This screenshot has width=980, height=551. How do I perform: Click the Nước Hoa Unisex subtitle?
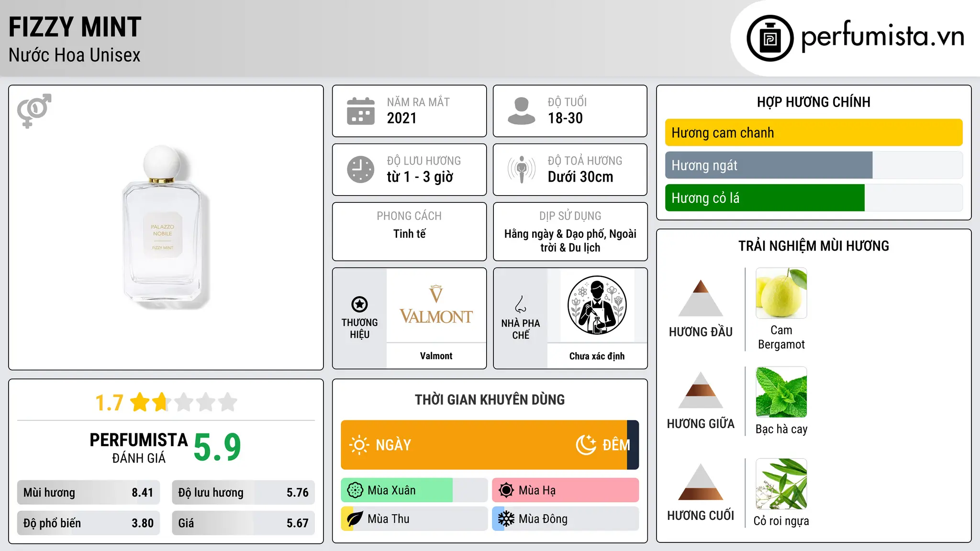point(75,55)
